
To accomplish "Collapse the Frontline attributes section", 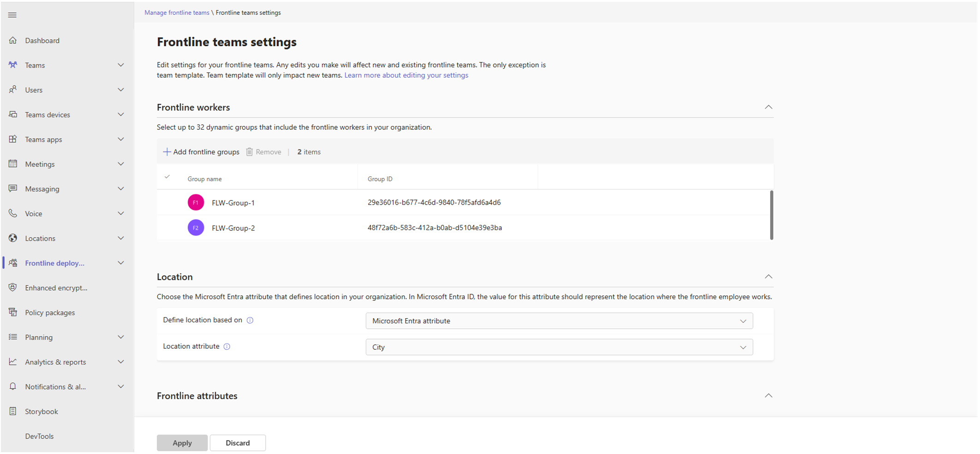I will 768,396.
